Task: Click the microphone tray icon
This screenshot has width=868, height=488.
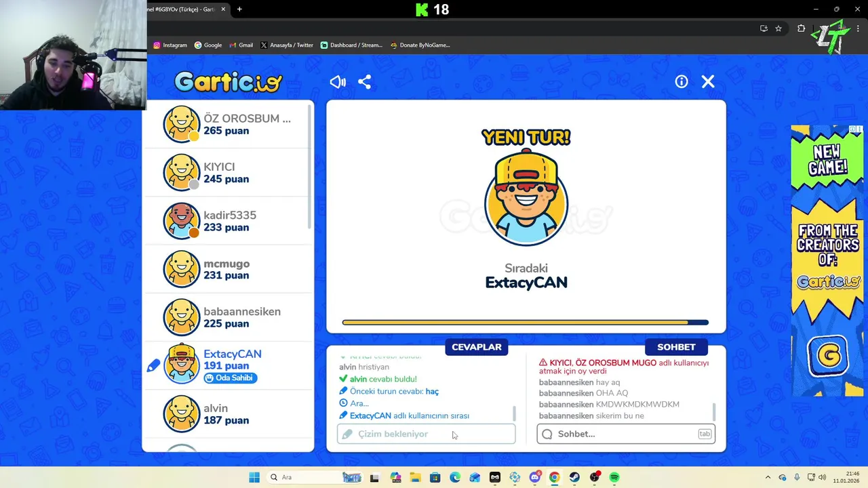Action: click(x=797, y=477)
